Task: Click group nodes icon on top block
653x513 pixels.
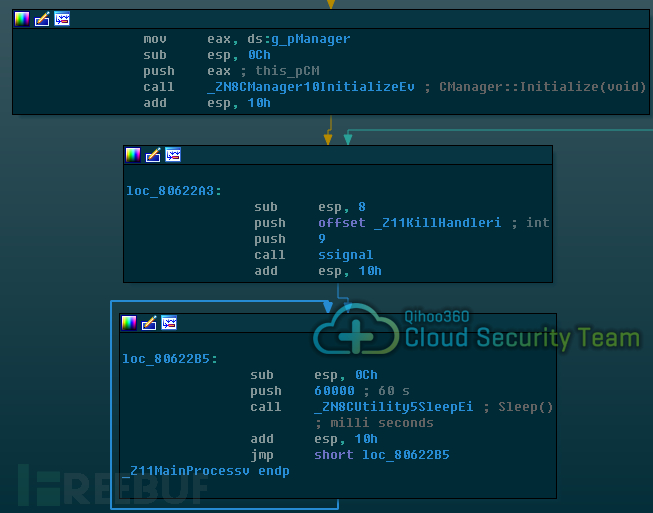Action: coord(62,19)
